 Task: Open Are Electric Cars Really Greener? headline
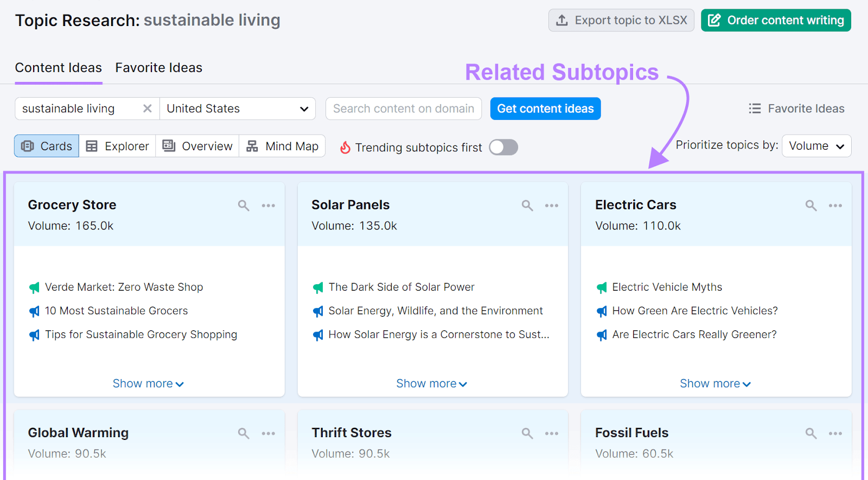(694, 335)
